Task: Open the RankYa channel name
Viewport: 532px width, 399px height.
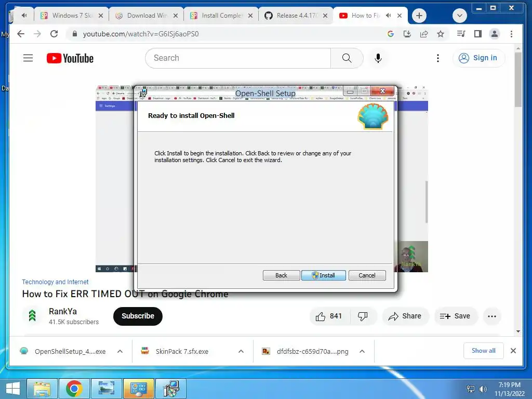Action: 63,312
